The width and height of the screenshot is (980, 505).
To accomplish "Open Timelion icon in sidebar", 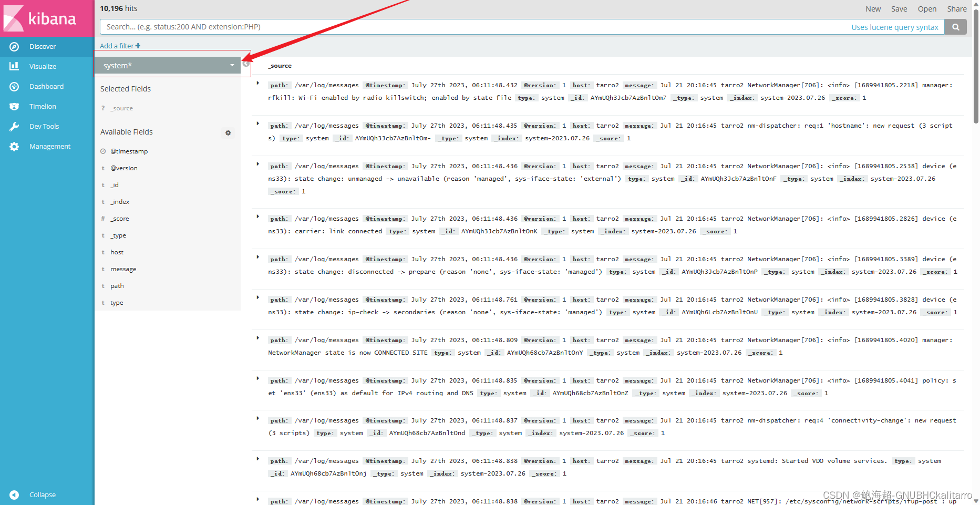I will tap(14, 106).
